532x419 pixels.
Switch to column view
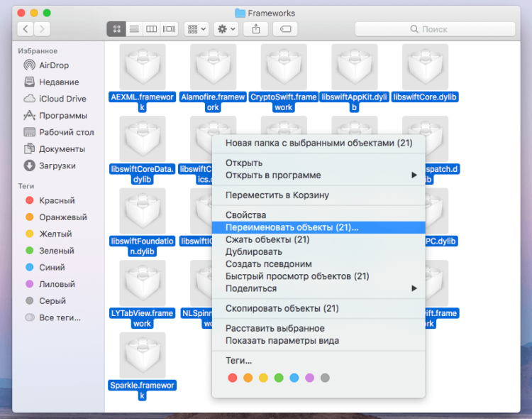[151, 29]
